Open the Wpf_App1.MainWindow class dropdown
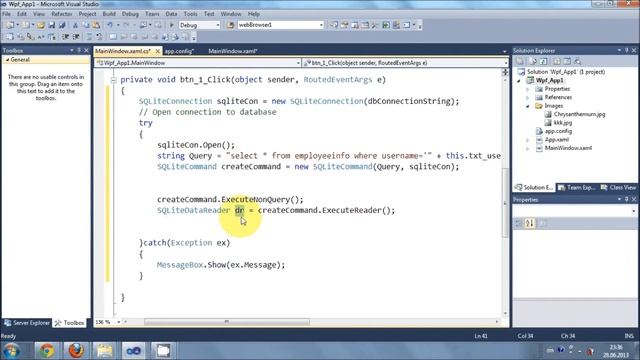 coord(298,63)
